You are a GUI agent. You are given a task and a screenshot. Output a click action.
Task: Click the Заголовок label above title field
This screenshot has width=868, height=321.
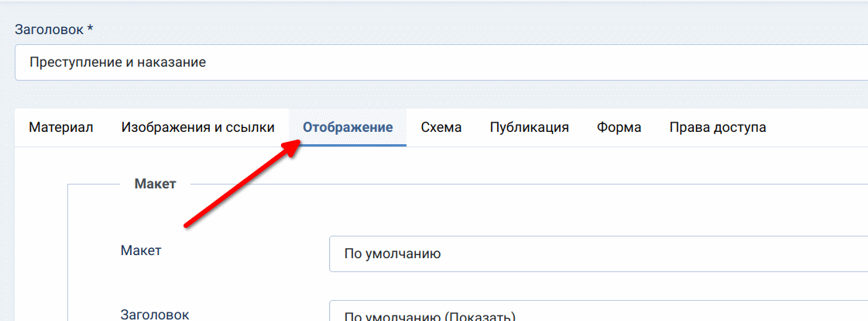[x=53, y=29]
